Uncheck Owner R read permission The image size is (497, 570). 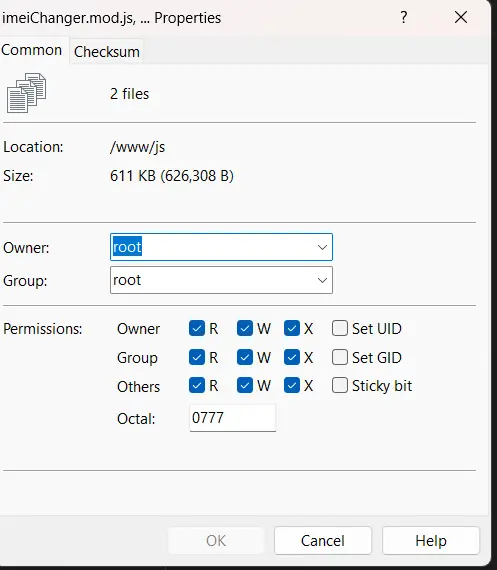tap(197, 328)
